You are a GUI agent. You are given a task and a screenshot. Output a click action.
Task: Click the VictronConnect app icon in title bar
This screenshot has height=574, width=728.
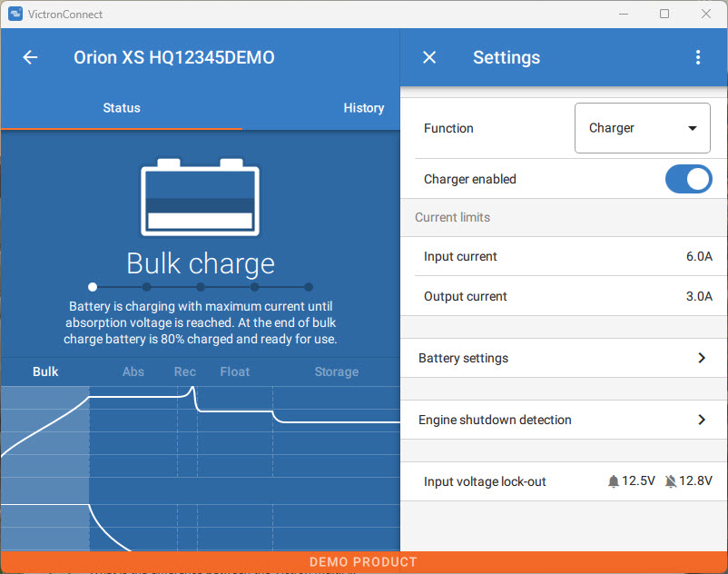pyautogui.click(x=15, y=14)
